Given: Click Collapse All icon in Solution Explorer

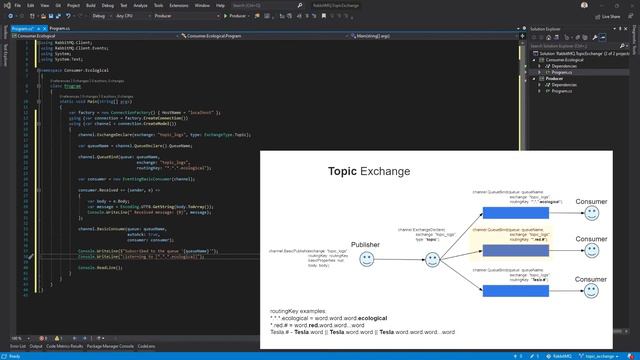Looking at the screenshot, I should click(x=578, y=38).
